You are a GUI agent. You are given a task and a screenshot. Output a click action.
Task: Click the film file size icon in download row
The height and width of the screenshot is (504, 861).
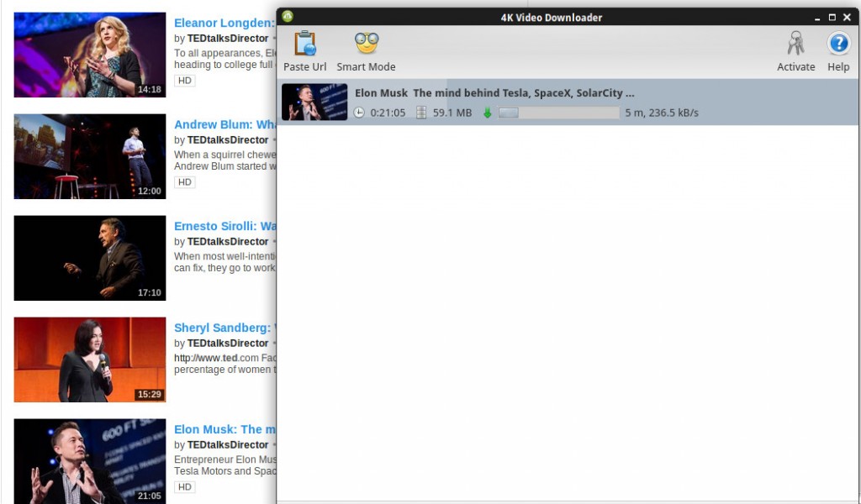tap(421, 113)
